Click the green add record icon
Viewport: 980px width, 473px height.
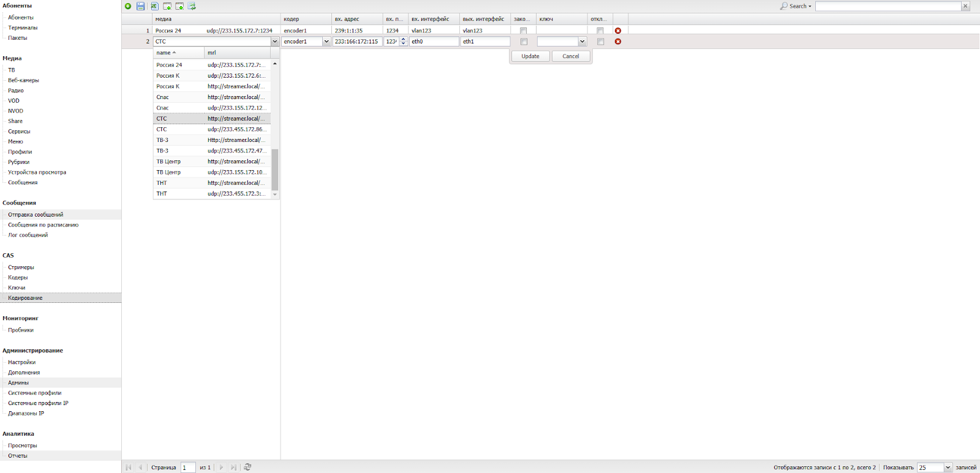[128, 6]
